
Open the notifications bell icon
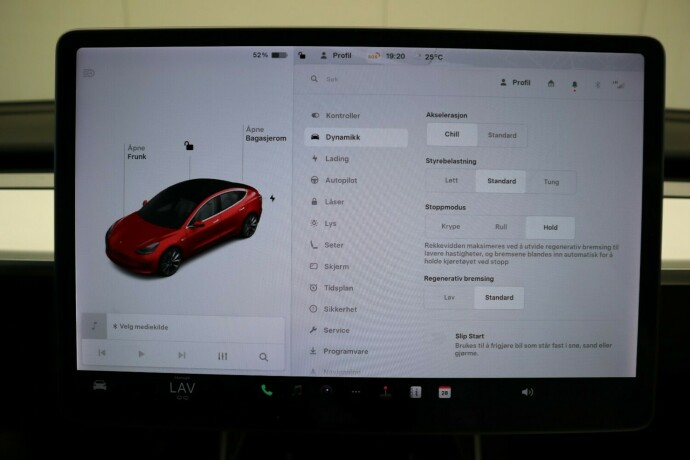point(574,84)
